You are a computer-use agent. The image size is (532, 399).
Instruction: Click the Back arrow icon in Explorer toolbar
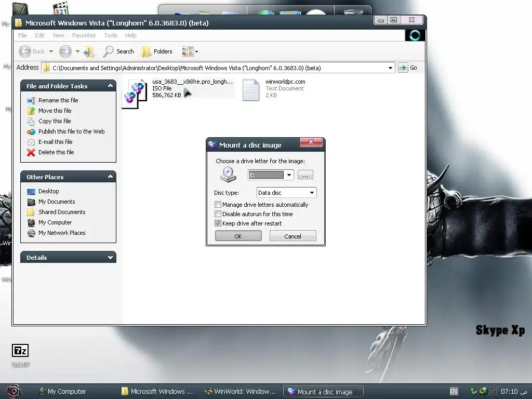25,51
